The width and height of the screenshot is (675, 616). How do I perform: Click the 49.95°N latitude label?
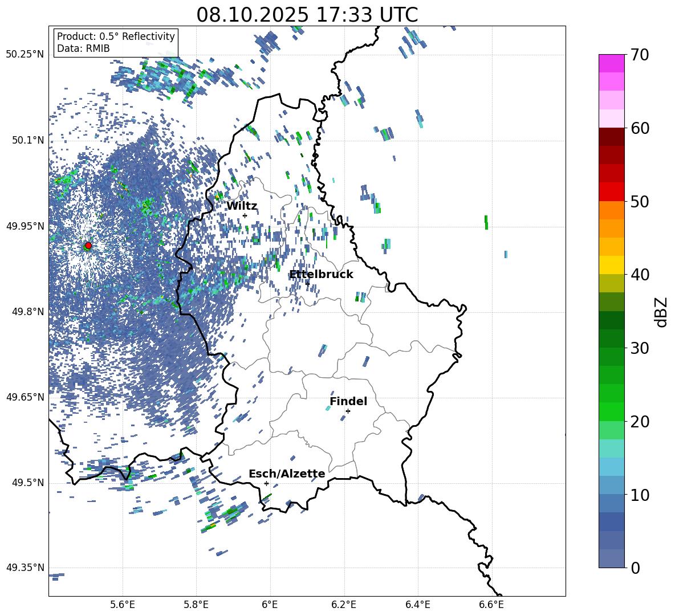pyautogui.click(x=25, y=226)
